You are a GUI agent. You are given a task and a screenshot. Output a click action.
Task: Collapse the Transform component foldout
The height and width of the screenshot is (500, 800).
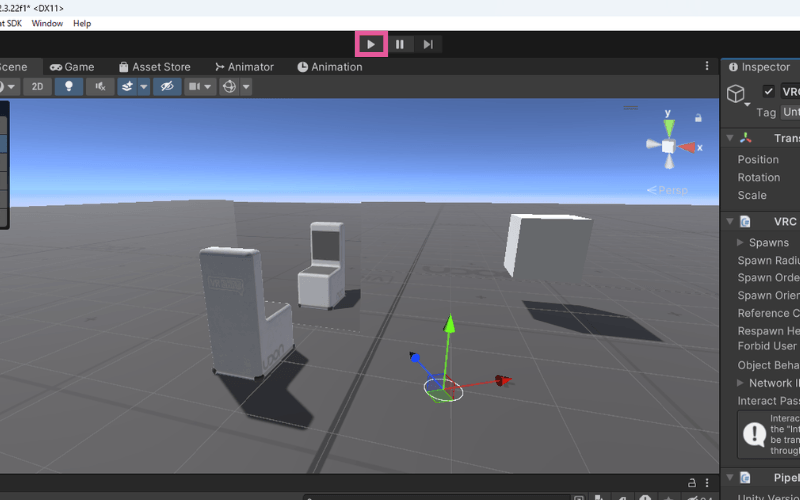pos(730,138)
